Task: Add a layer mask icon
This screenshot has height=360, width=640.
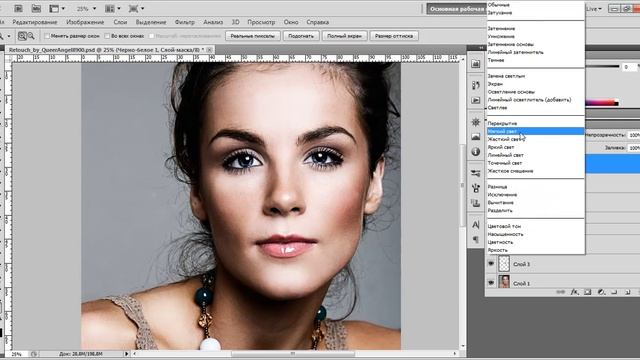Action: pos(588,292)
